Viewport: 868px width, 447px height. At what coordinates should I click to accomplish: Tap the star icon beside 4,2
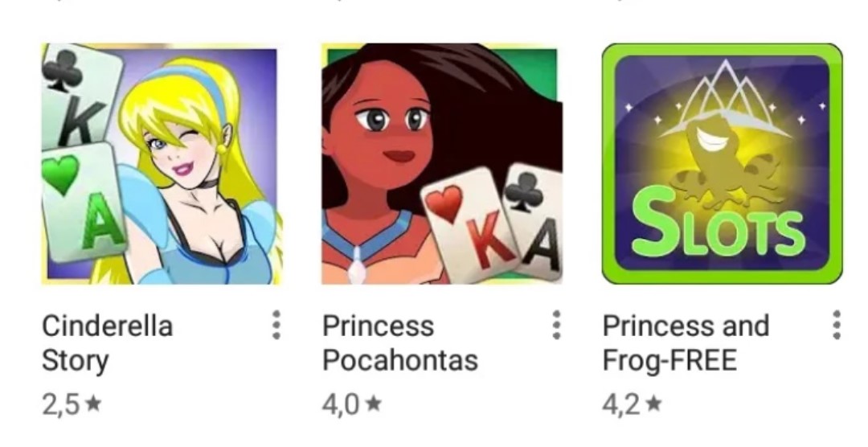click(654, 404)
